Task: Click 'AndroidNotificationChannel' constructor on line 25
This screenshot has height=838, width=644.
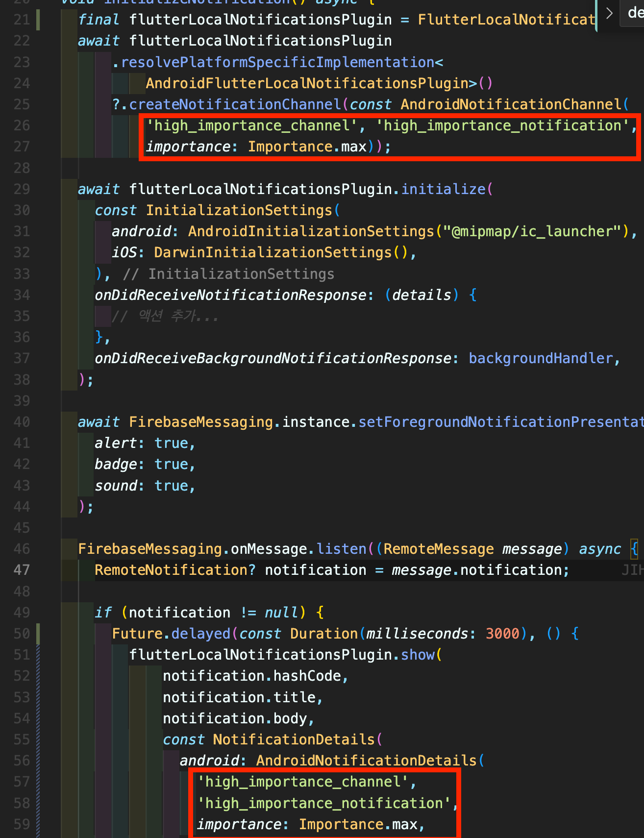Action: pos(511,104)
